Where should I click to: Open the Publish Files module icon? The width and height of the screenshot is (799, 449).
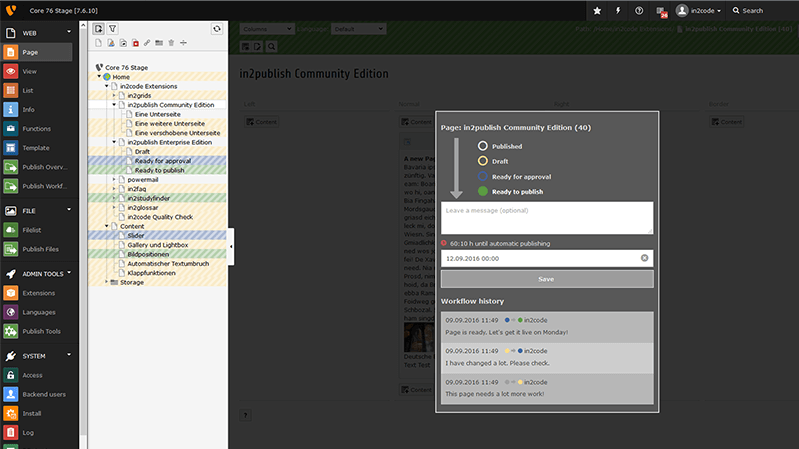point(11,249)
